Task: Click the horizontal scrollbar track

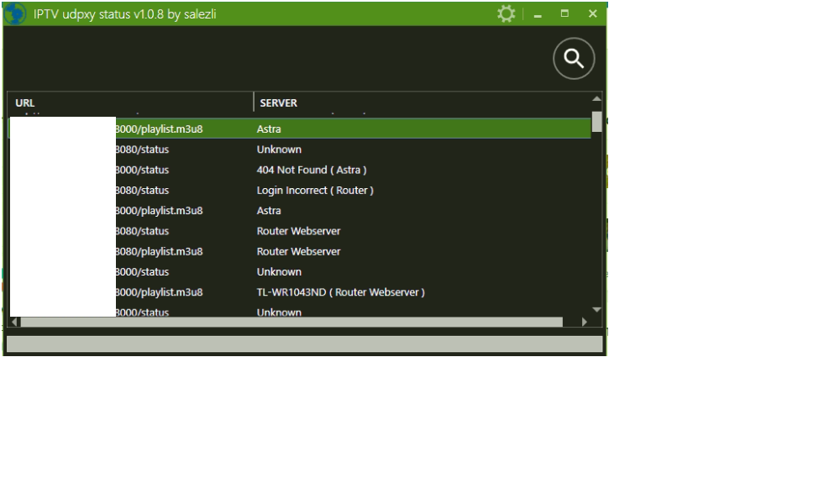Action: click(294, 322)
